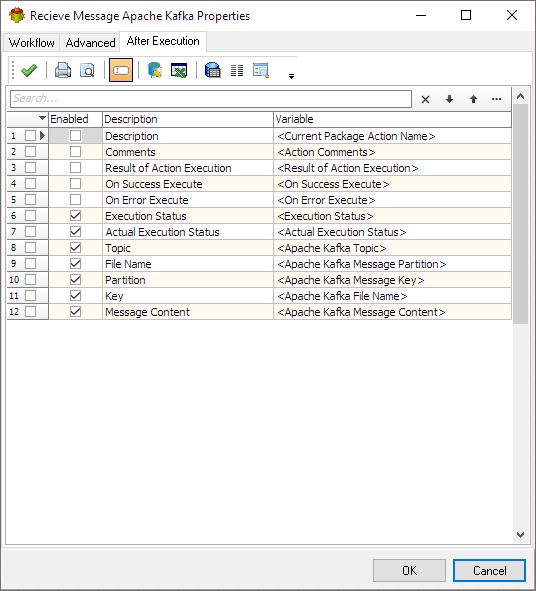The width and height of the screenshot is (536, 591).
Task: Uncheck Enabled for Message Content row
Action: 75,312
